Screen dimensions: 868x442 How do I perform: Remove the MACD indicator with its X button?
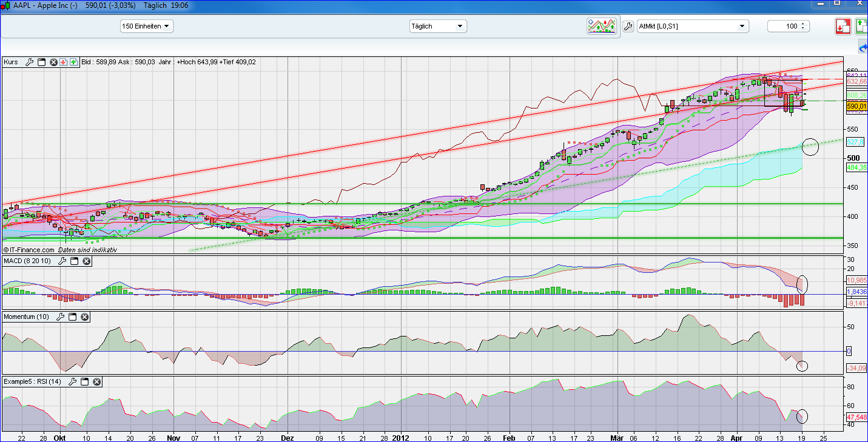87,261
